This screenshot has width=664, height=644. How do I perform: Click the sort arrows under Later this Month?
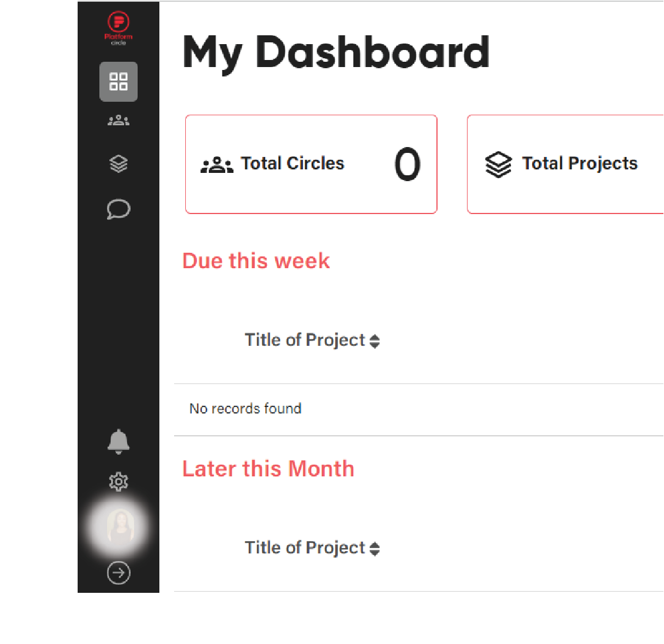[x=375, y=549]
